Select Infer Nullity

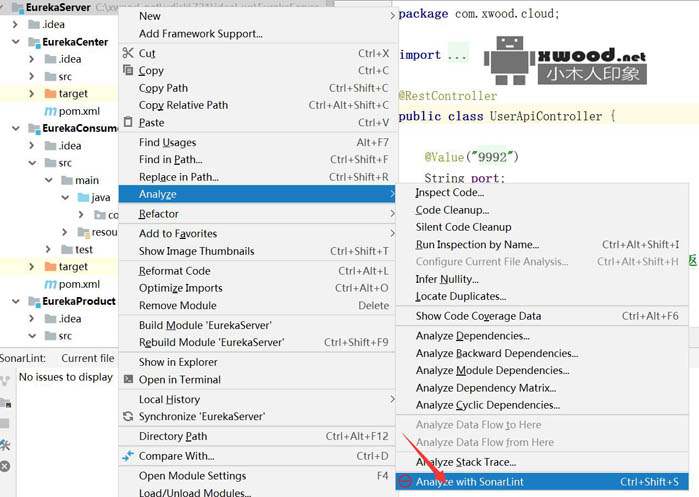pyautogui.click(x=542, y=279)
